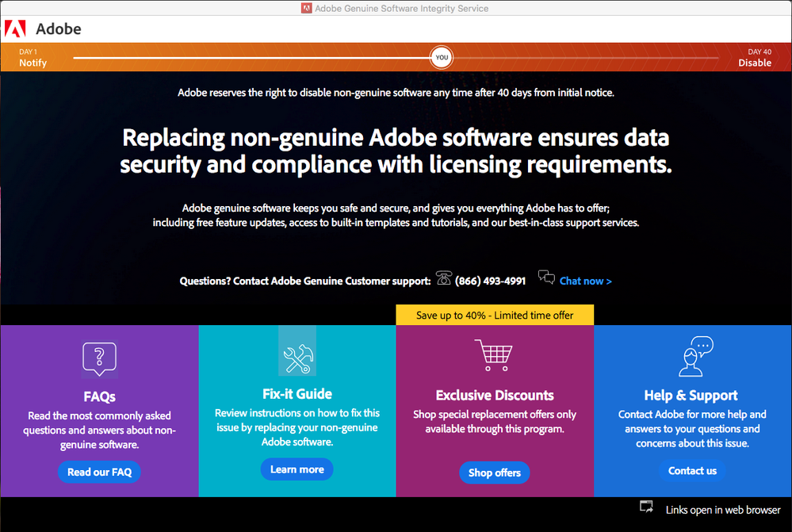
Task: Click the chat bubbles icon
Action: click(x=546, y=277)
